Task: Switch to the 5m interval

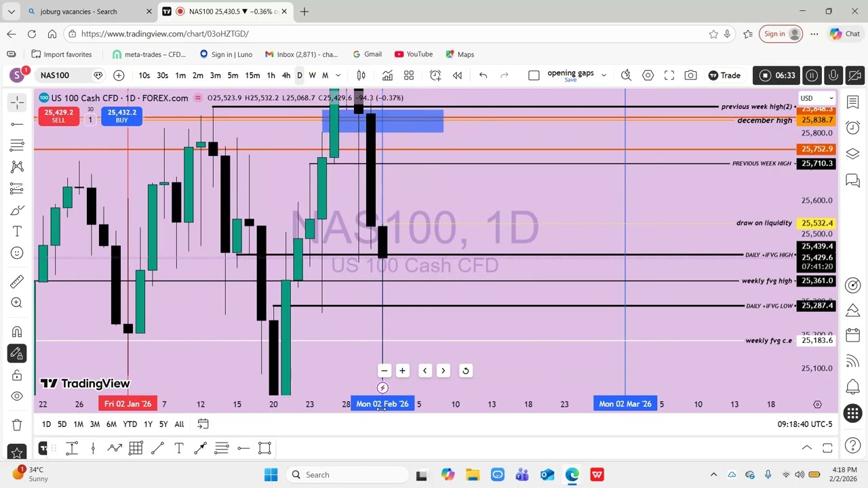Action: click(233, 75)
